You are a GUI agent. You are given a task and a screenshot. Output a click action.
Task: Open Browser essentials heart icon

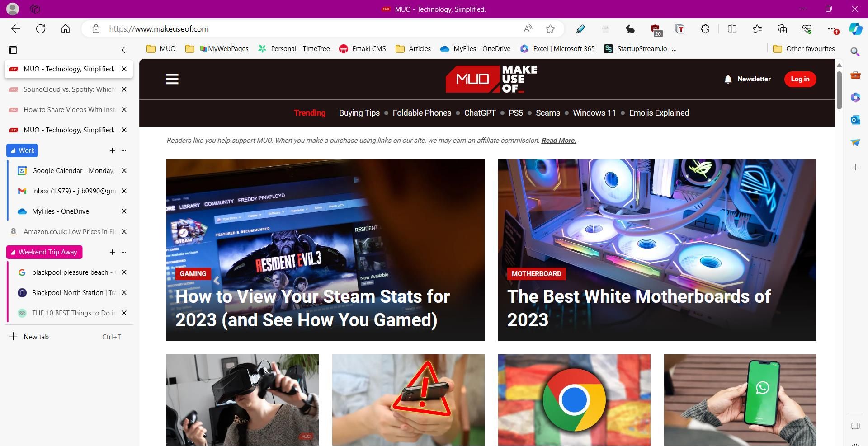[807, 29]
